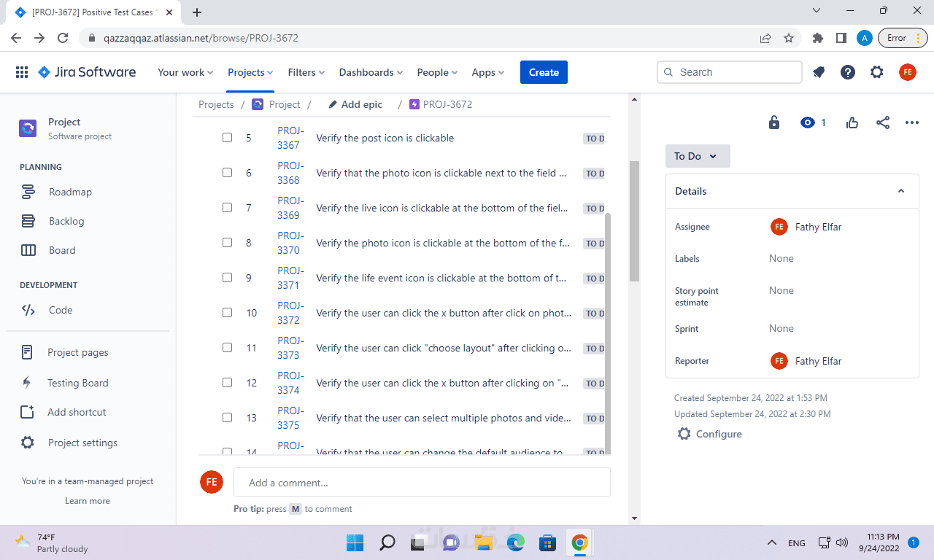Click the Project settings gear icon
This screenshot has width=934, height=560.
tap(27, 443)
